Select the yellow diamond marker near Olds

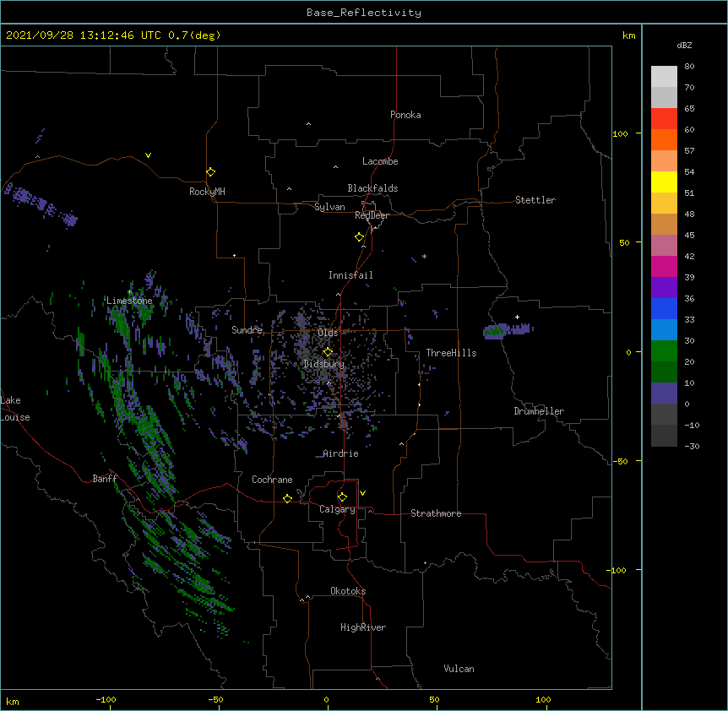coord(329,351)
